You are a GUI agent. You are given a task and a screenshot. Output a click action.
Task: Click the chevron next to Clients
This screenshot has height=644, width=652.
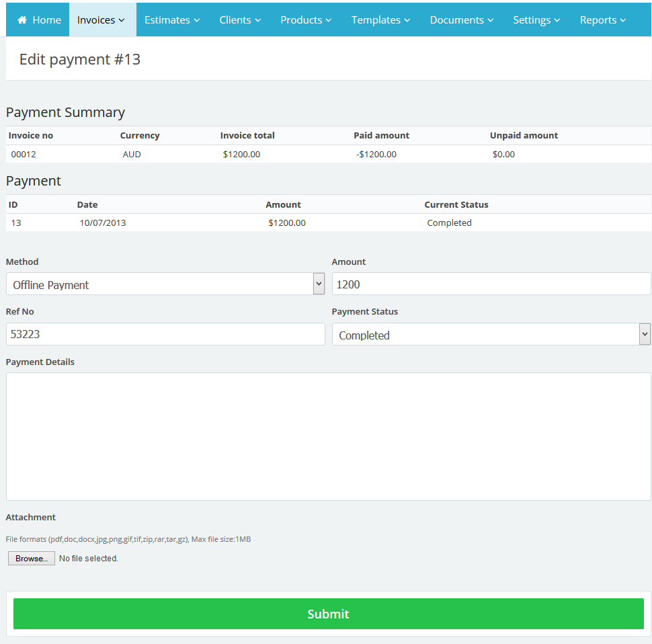[258, 21]
